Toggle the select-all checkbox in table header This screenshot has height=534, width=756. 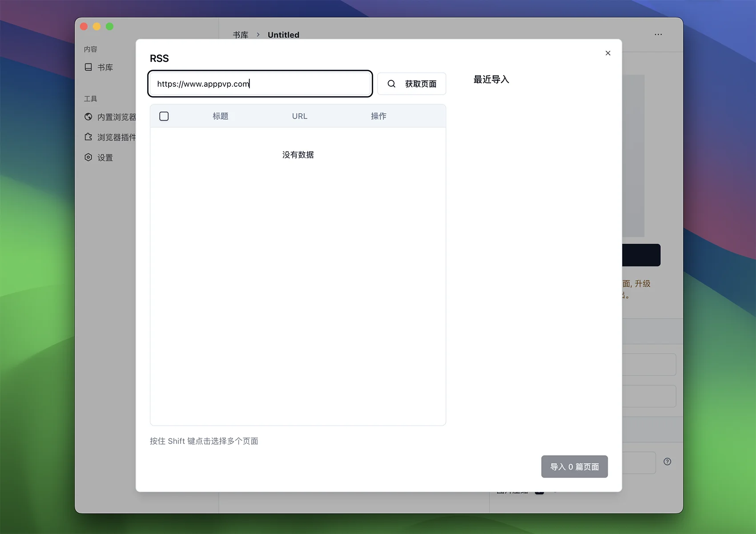point(164,116)
